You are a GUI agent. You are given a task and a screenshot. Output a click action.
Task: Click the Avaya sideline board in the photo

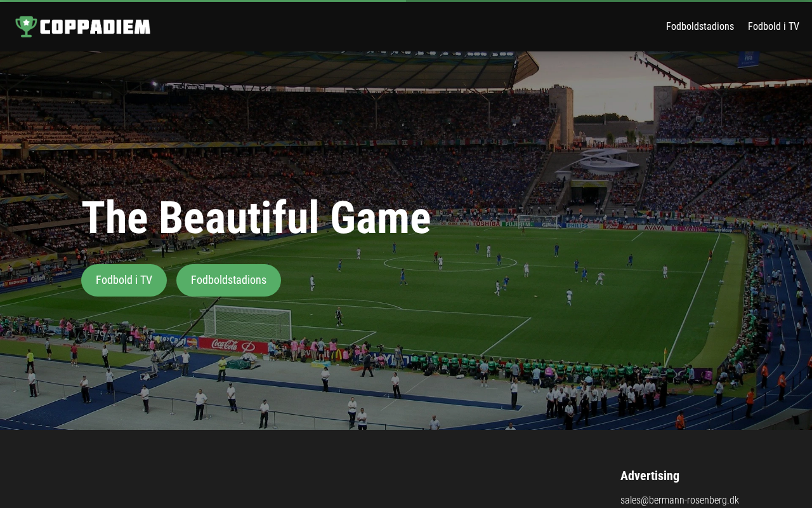coord(654,227)
